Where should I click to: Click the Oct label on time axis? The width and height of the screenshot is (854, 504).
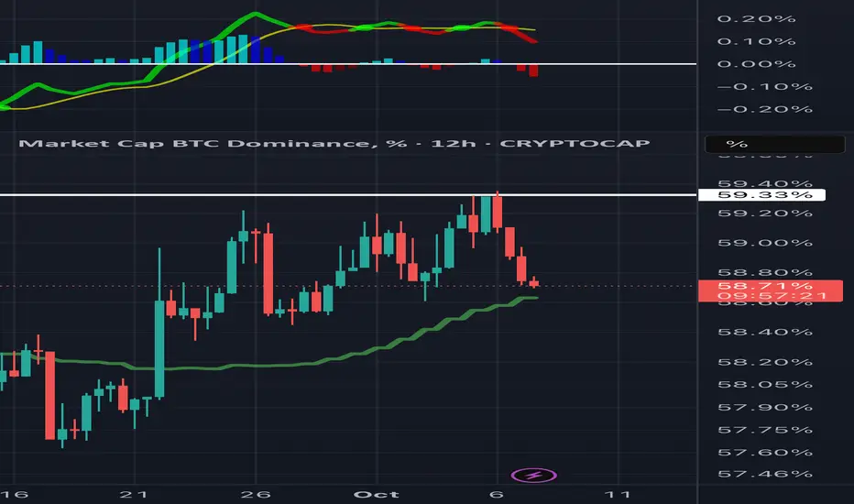(377, 494)
